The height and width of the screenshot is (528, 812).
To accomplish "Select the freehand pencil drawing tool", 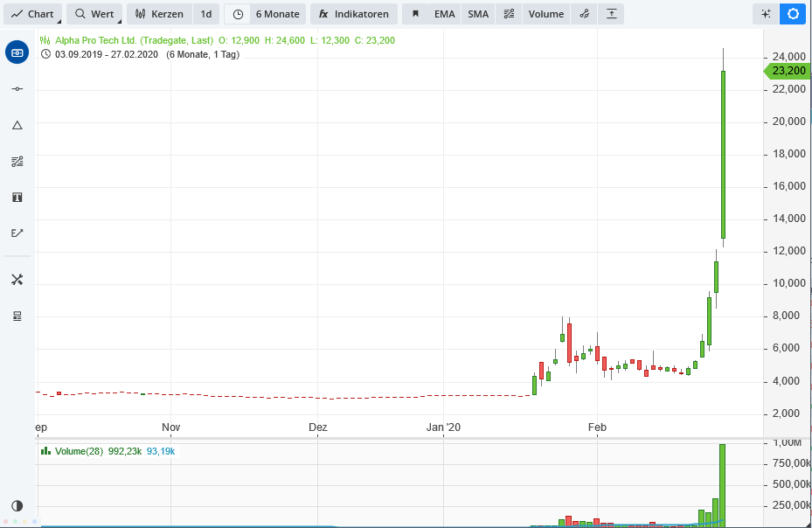I will (x=17, y=233).
